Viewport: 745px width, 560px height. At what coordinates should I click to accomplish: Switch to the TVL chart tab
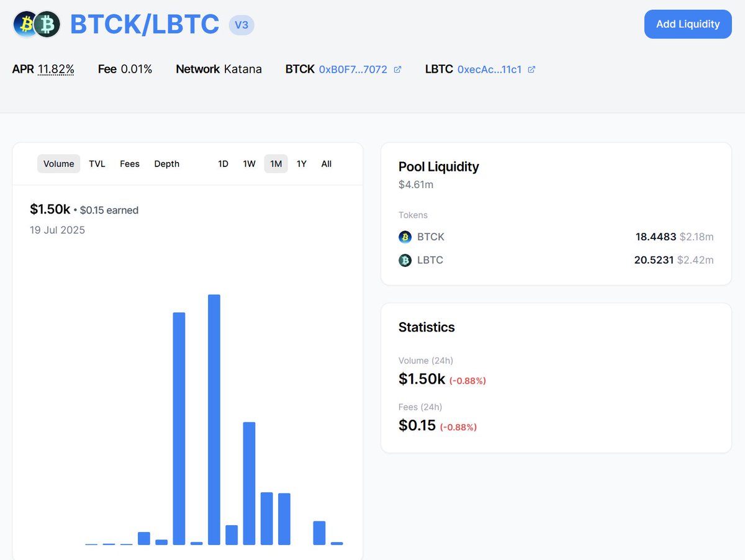97,164
